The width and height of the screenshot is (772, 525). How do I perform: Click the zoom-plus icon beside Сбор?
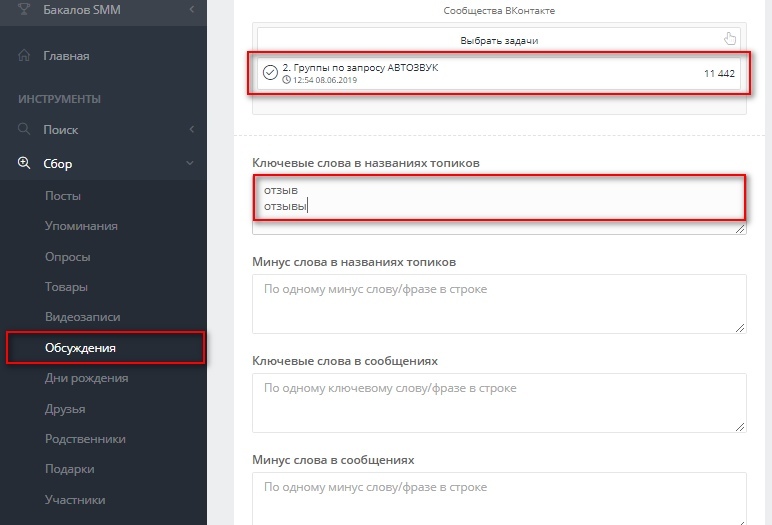pos(24,163)
